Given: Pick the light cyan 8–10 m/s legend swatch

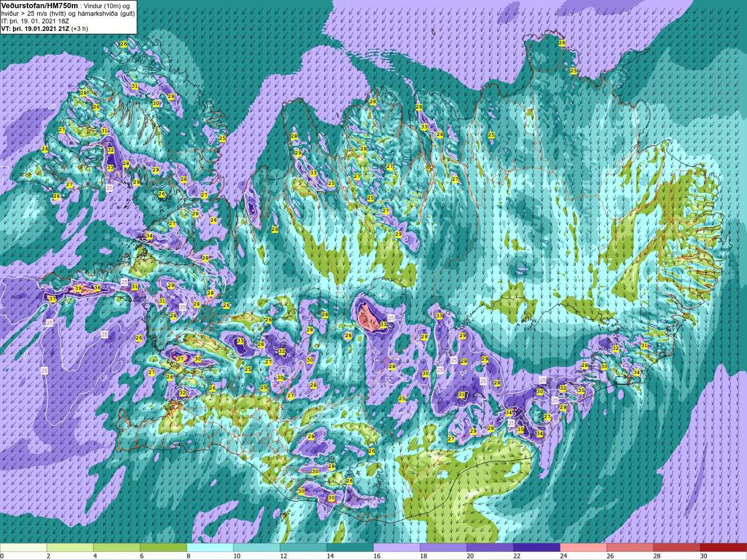Looking at the screenshot, I should pos(210,548).
